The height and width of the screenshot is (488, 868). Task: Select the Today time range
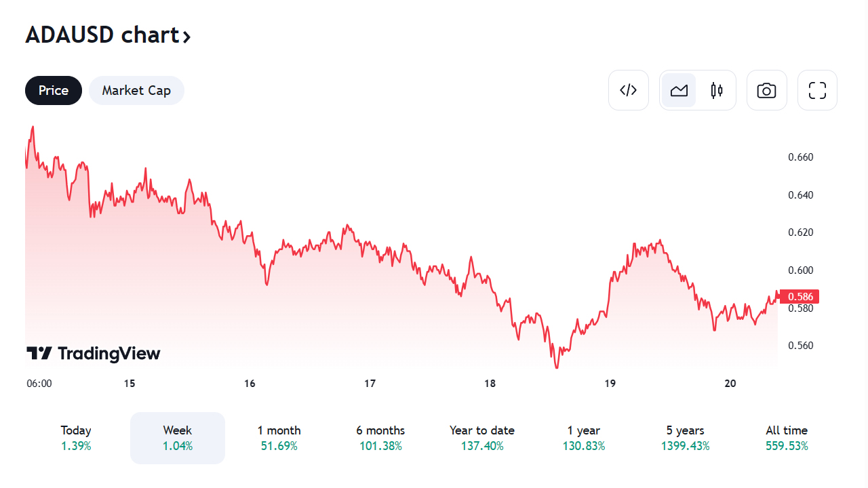tap(76, 438)
